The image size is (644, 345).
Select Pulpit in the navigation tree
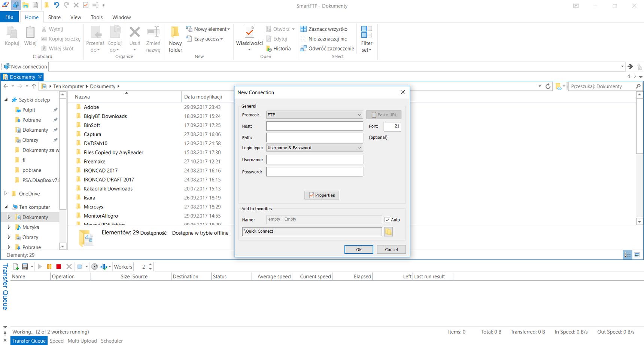[x=29, y=110]
